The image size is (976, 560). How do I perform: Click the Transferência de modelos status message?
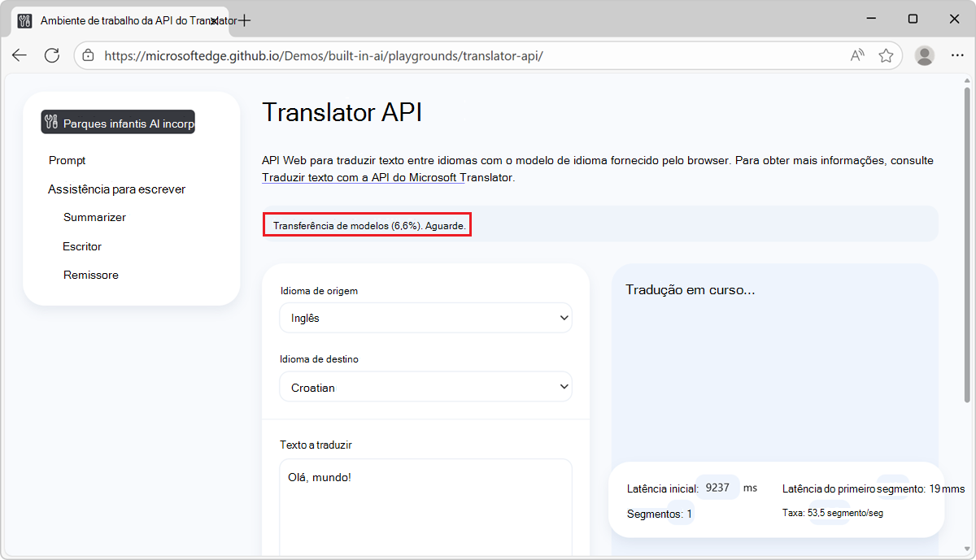(371, 225)
